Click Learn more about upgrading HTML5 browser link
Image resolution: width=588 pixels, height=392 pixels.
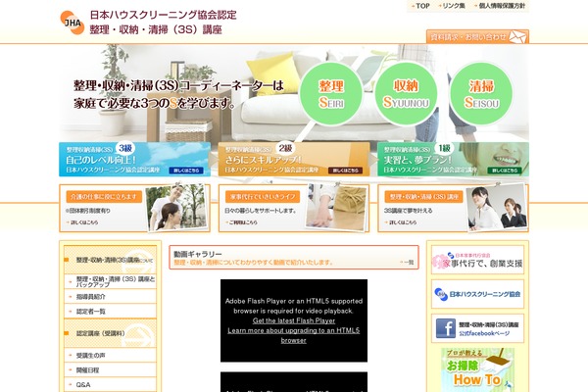[294, 335]
